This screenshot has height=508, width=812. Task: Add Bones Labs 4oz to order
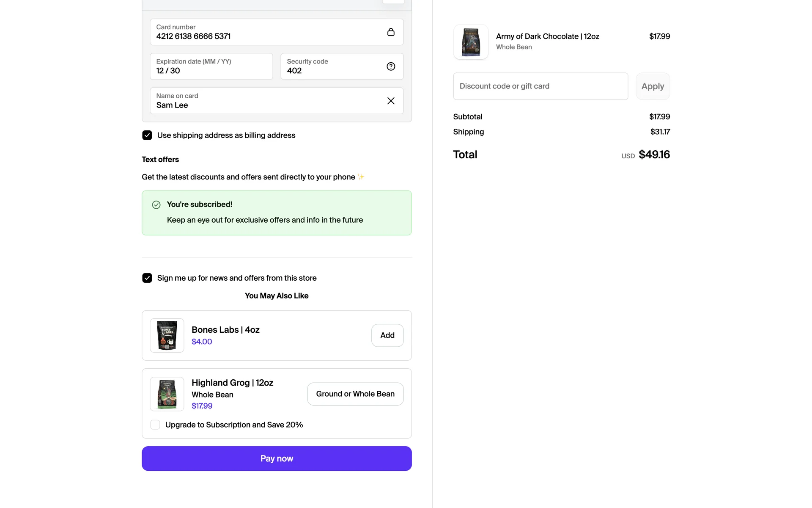click(387, 335)
